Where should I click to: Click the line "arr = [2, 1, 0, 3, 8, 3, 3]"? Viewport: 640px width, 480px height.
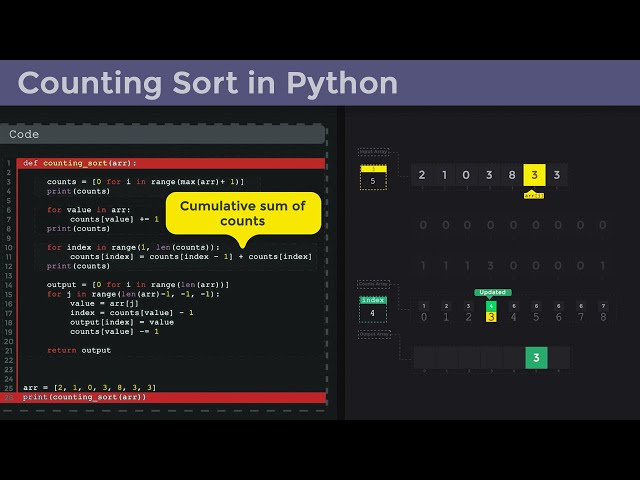89,387
